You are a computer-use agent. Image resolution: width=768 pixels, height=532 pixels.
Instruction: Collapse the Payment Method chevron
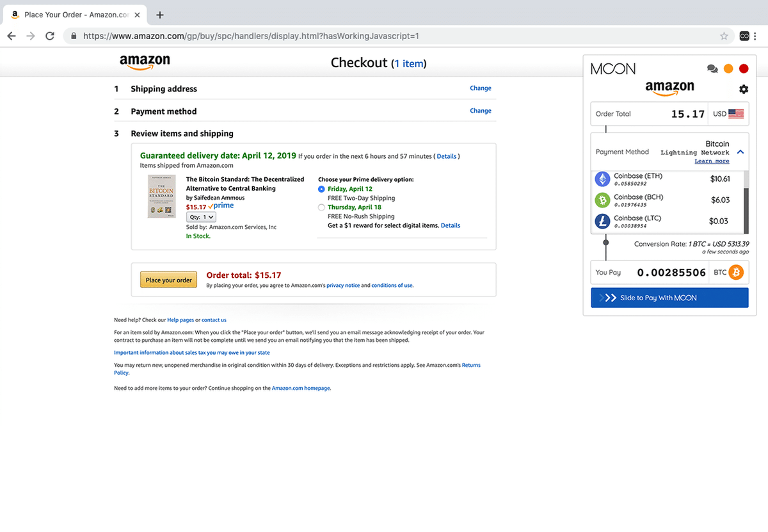click(x=740, y=153)
